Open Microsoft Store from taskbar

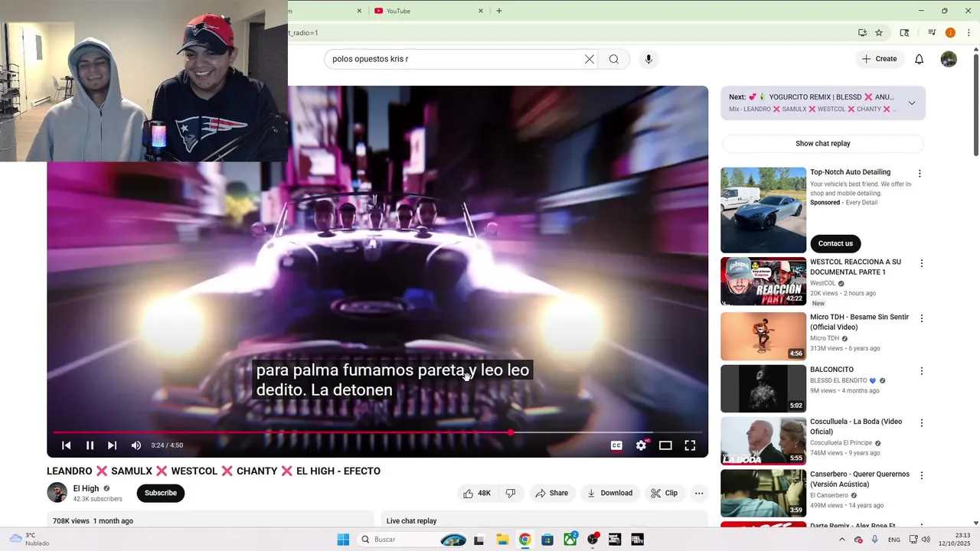(x=547, y=540)
